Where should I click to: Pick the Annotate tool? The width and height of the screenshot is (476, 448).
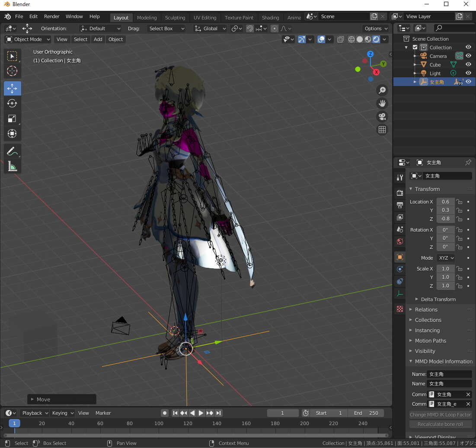12,151
